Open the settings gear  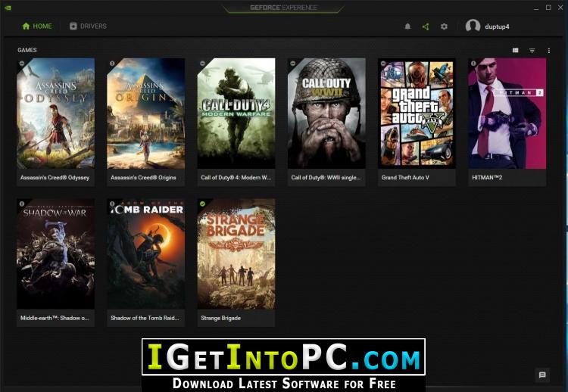click(x=444, y=26)
